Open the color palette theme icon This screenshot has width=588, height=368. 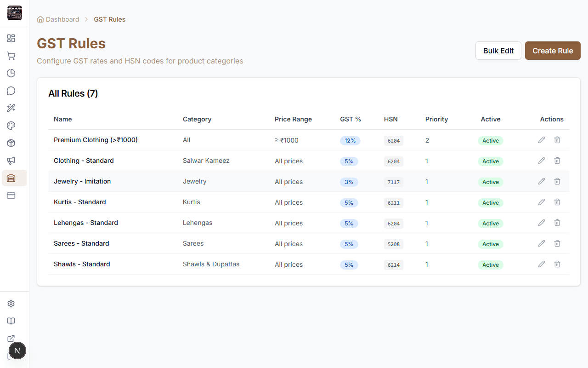pos(11,126)
